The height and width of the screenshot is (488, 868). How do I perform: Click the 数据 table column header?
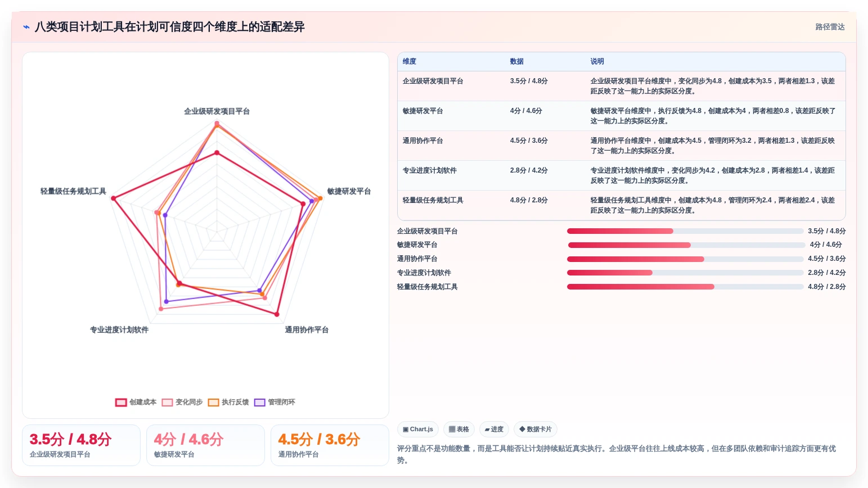coord(517,62)
